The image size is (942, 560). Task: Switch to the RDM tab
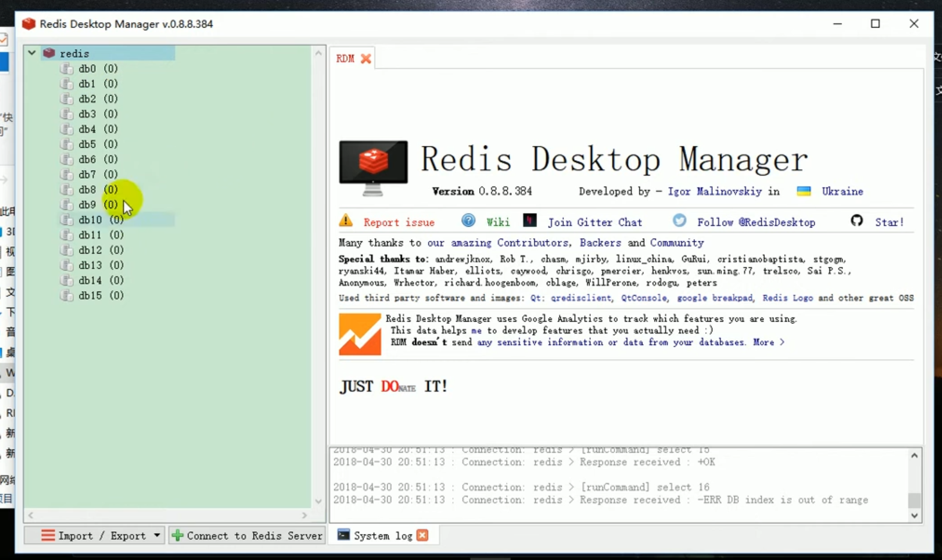click(x=345, y=59)
